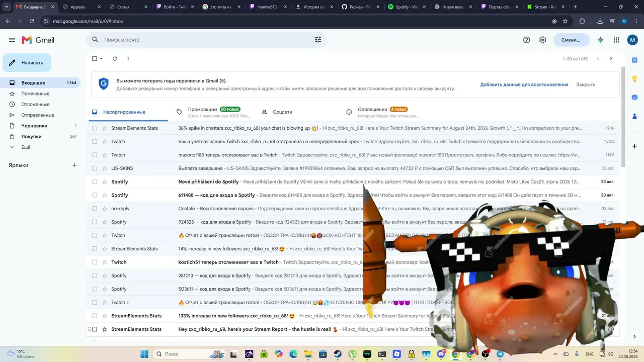Compose a new email with Написать

27,63
